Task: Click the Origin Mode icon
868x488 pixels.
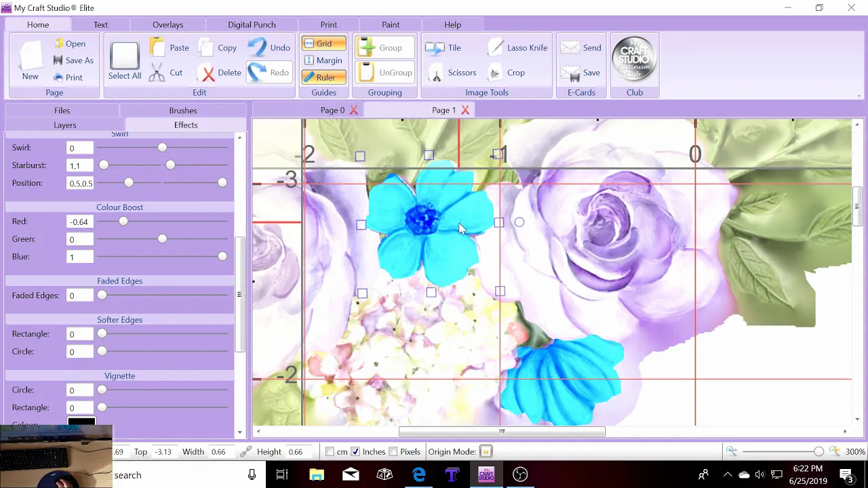Action: tap(486, 451)
